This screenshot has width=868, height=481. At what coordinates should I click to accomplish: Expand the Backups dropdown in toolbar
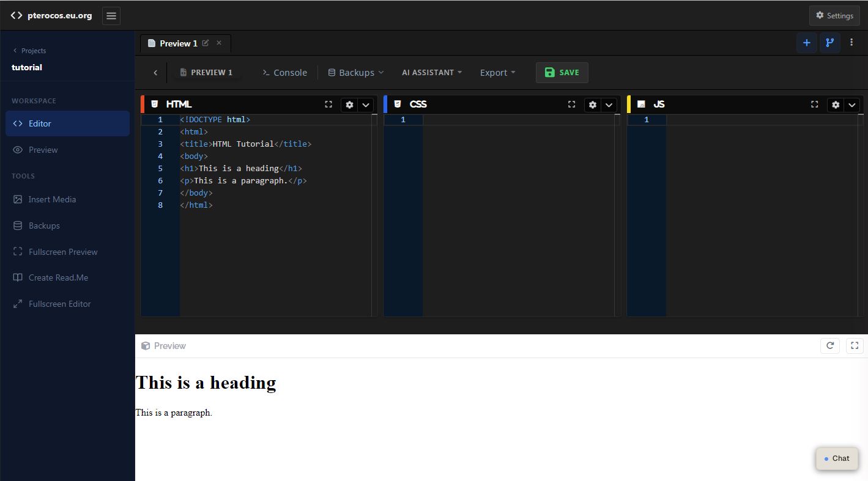coord(356,73)
